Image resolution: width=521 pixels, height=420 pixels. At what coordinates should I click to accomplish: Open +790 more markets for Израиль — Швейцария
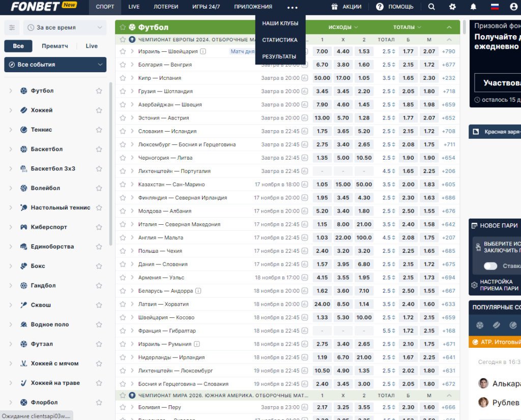[x=449, y=51]
